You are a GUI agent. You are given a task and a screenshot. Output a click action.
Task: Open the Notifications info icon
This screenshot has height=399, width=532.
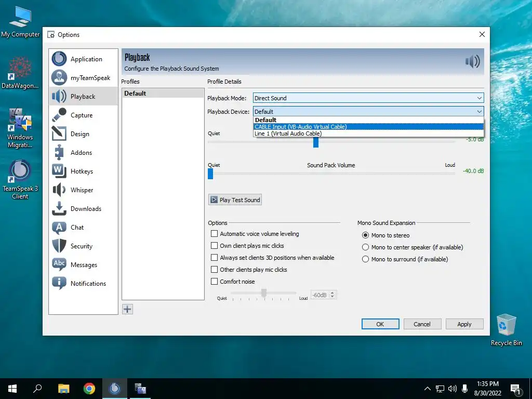[x=59, y=283]
